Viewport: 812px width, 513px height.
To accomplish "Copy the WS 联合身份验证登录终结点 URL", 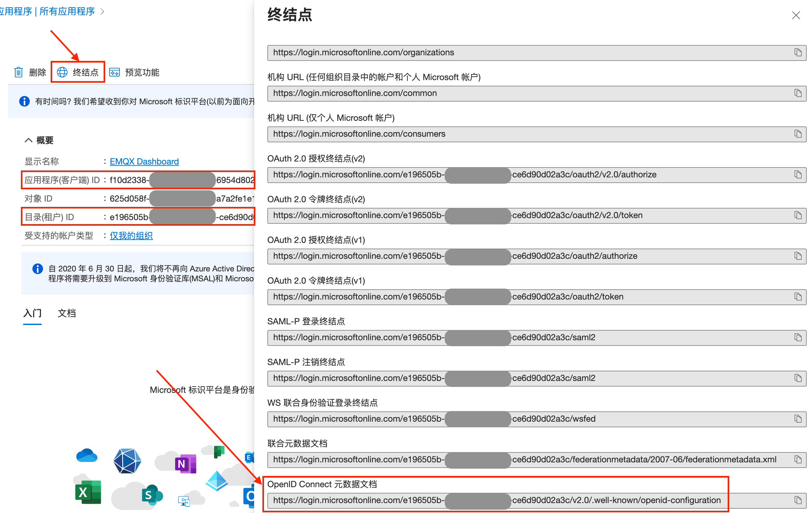I will (x=798, y=419).
